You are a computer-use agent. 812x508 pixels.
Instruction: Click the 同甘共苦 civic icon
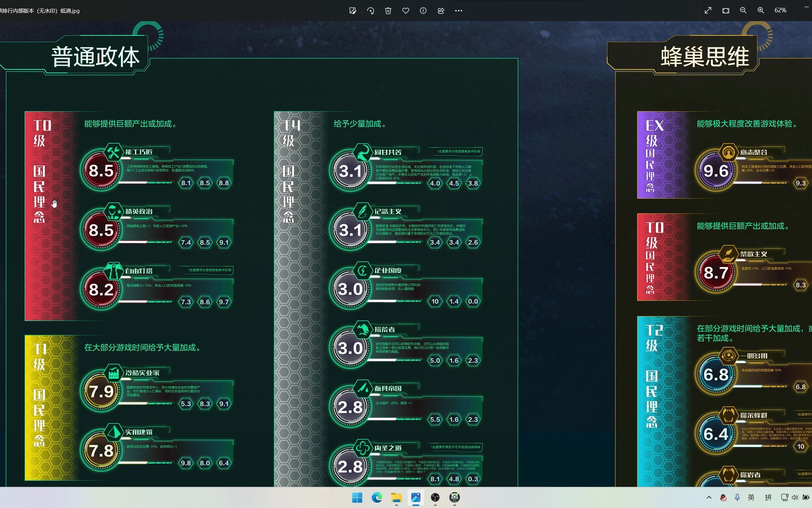[363, 152]
